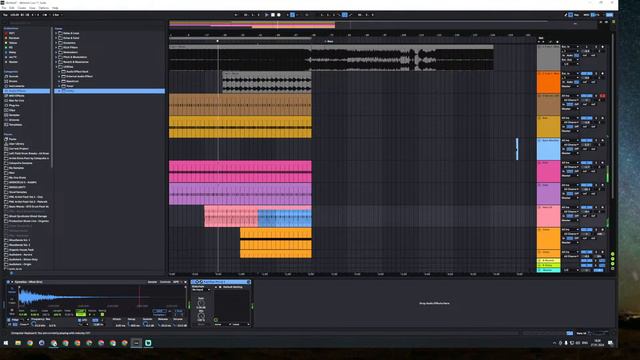640x360 pixels.
Task: Open the Options menu
Action: pyautogui.click(x=43, y=8)
